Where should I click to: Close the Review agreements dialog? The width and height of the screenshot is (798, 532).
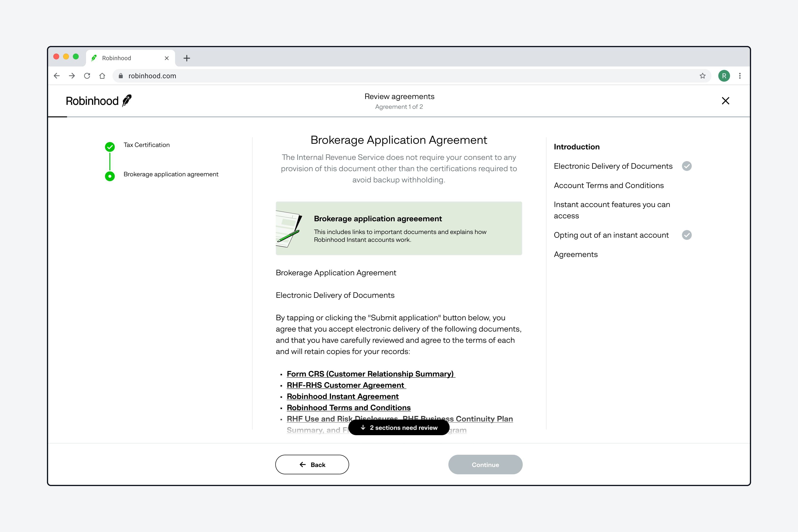tap(725, 101)
